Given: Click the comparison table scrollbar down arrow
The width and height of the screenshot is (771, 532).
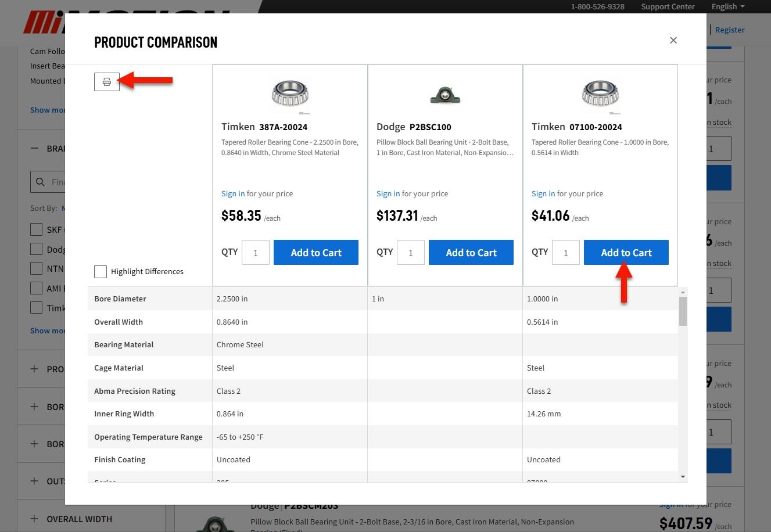Looking at the screenshot, I should [683, 477].
